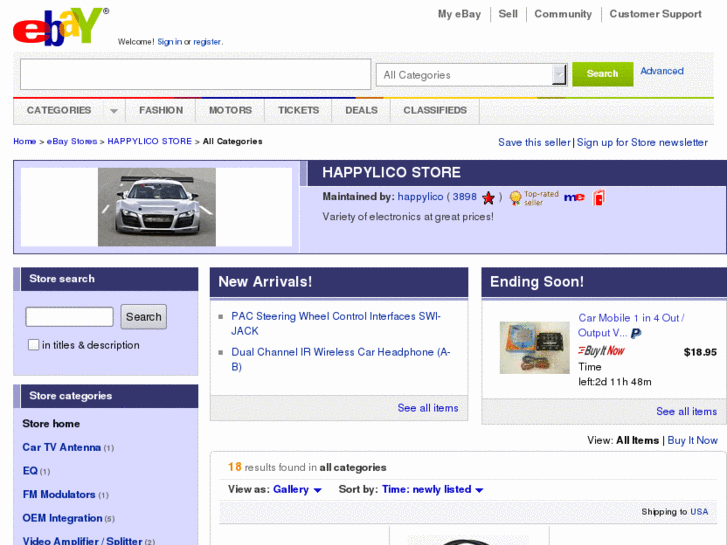Click the main eBay search field

(195, 74)
